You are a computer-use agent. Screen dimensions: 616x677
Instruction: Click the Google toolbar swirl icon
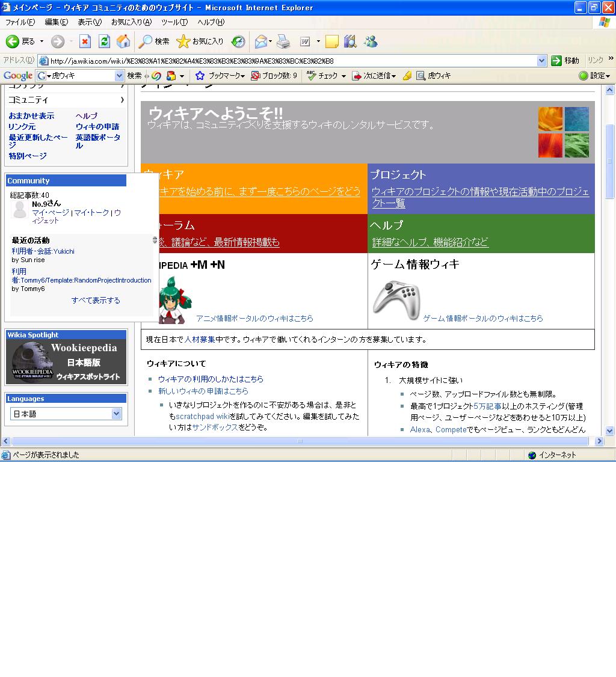click(x=156, y=76)
